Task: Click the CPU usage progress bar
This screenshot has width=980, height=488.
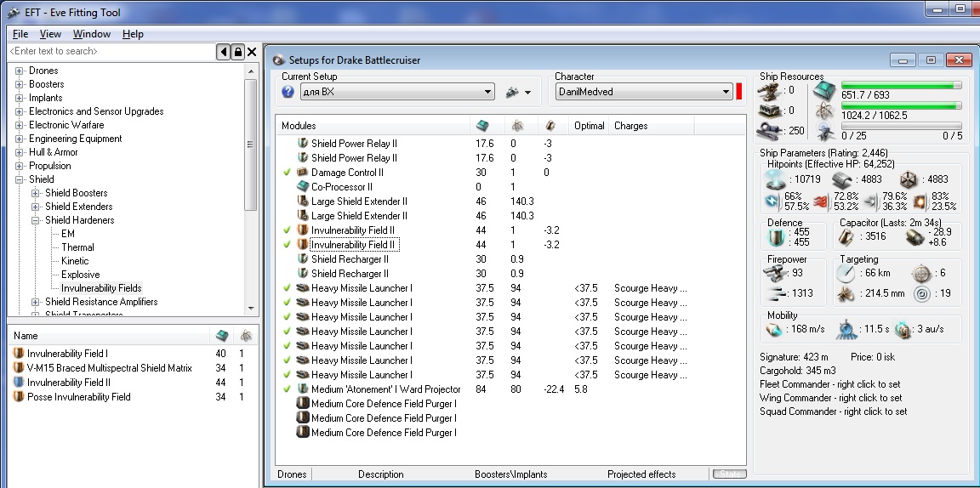Action: [902, 85]
